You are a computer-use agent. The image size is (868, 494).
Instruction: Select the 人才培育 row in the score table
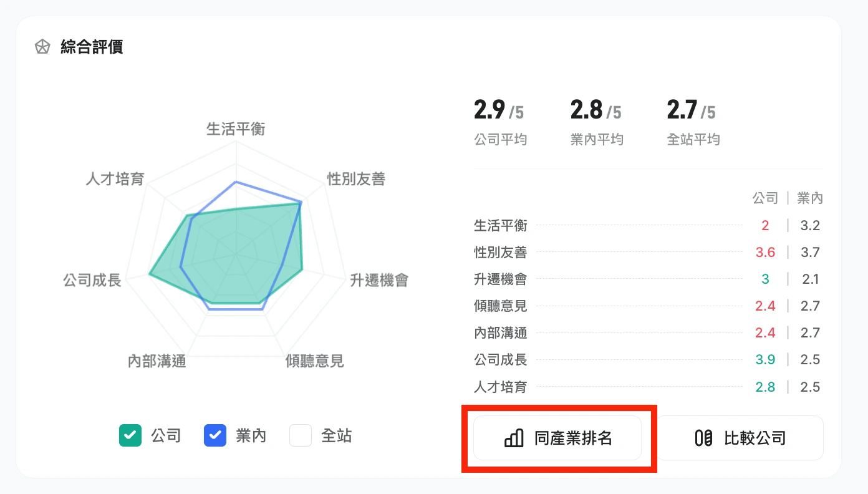point(649,387)
